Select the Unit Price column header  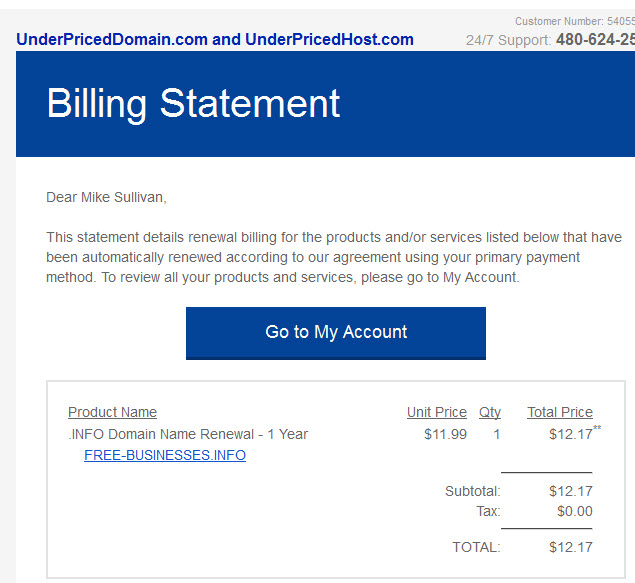(437, 412)
